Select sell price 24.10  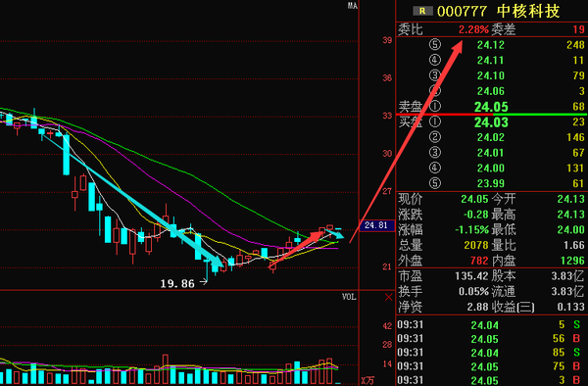pos(491,75)
